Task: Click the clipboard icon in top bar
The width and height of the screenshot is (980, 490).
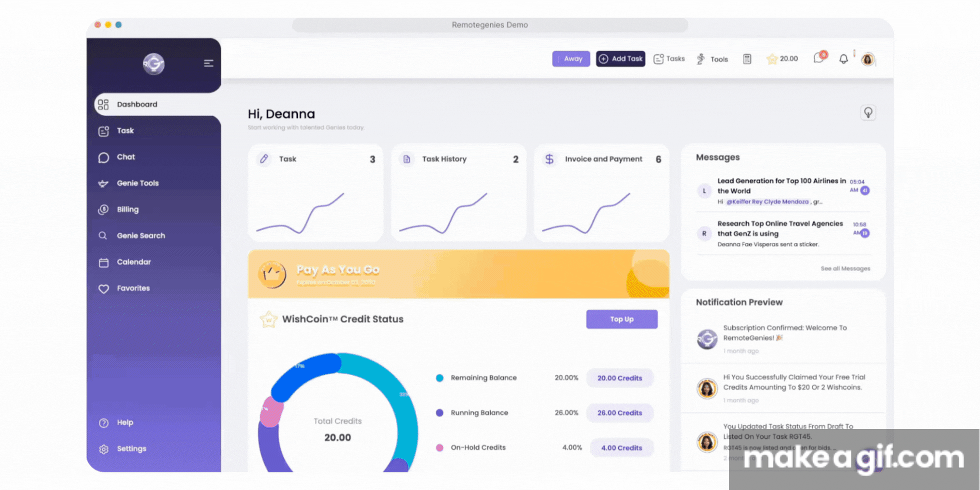Action: point(747,59)
